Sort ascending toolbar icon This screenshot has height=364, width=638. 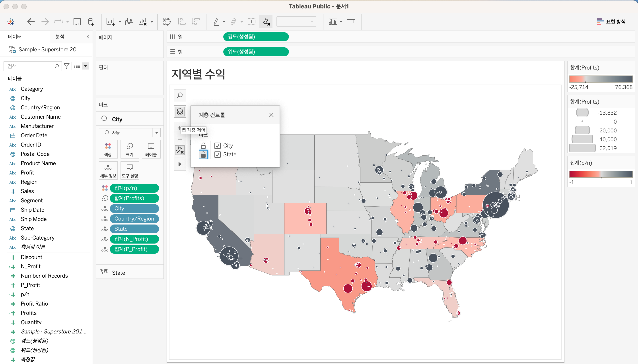181,22
